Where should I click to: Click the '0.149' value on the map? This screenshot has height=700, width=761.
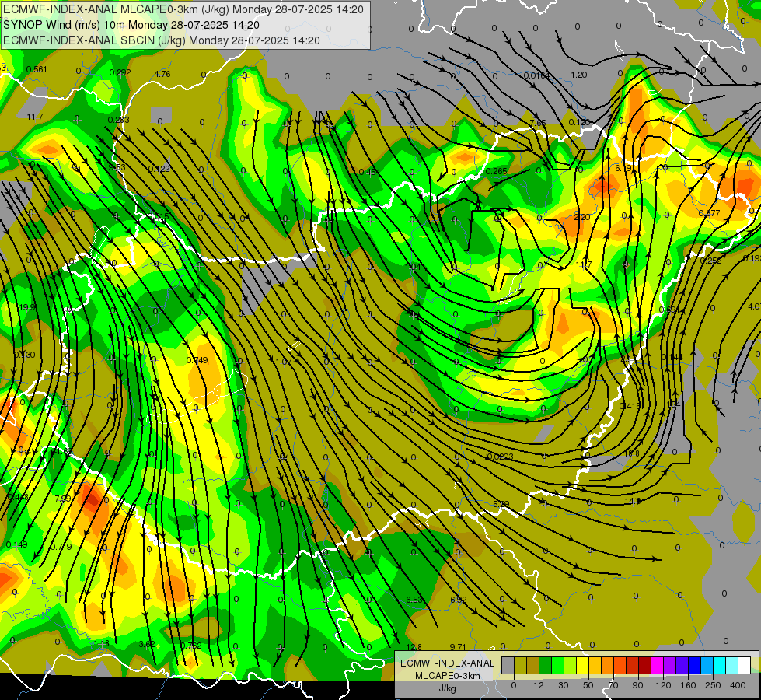17,544
